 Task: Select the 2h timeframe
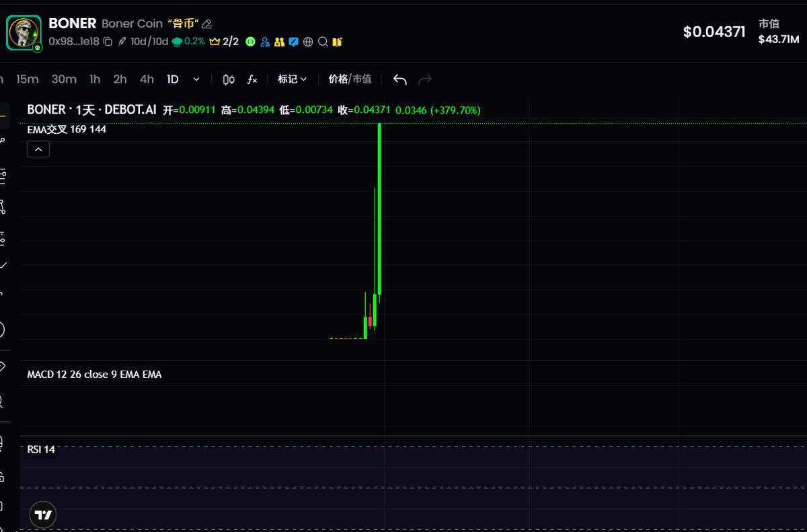pyautogui.click(x=120, y=79)
